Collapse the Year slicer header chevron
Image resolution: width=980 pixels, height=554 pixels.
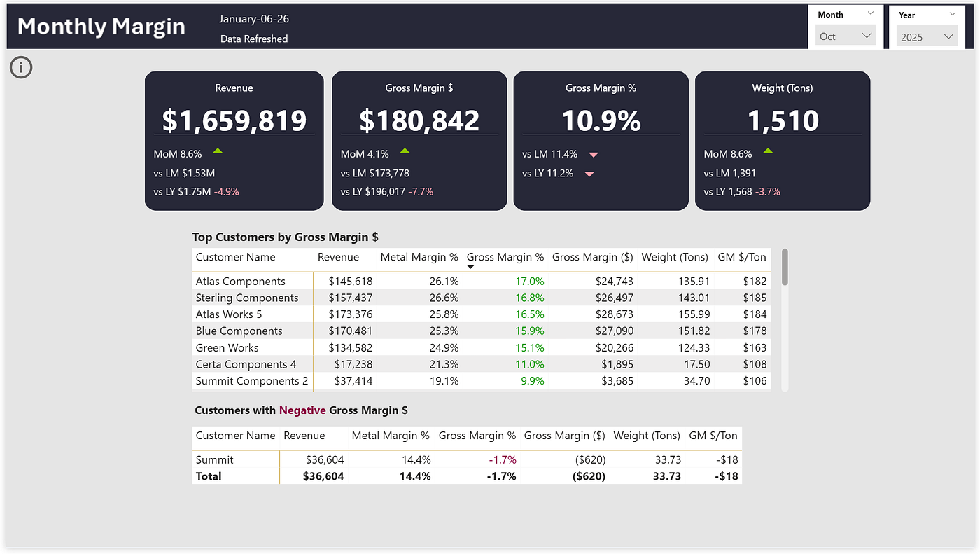click(x=953, y=14)
